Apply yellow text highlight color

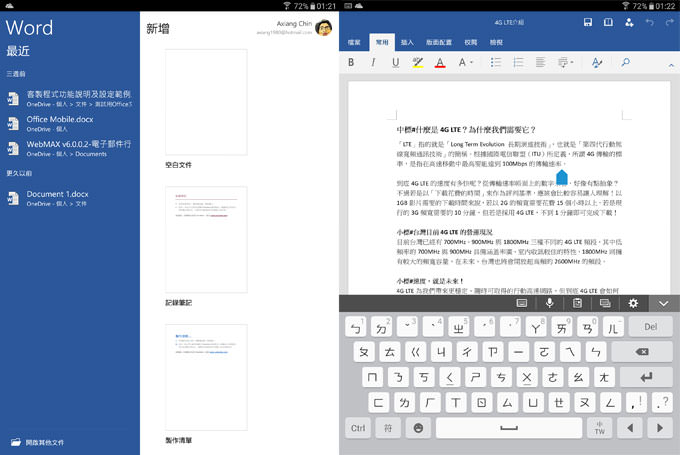pyautogui.click(x=418, y=62)
